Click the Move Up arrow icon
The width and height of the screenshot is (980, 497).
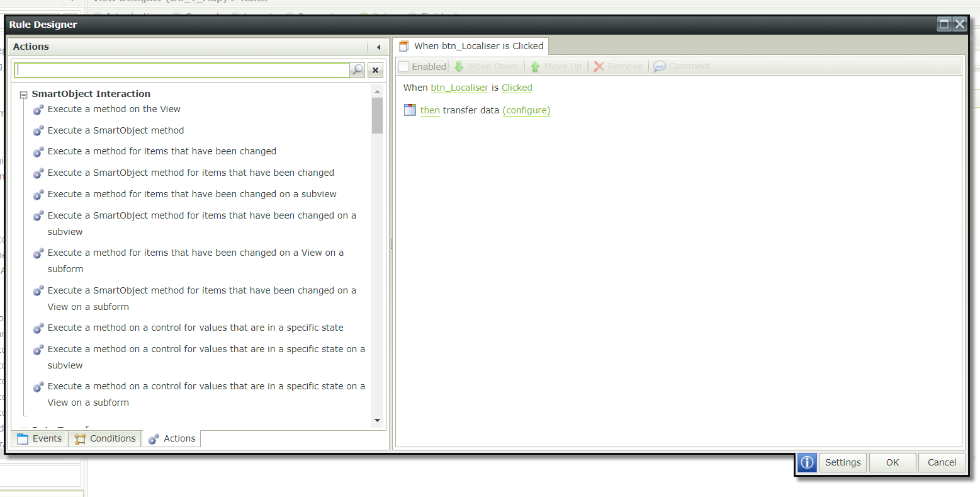pos(535,67)
